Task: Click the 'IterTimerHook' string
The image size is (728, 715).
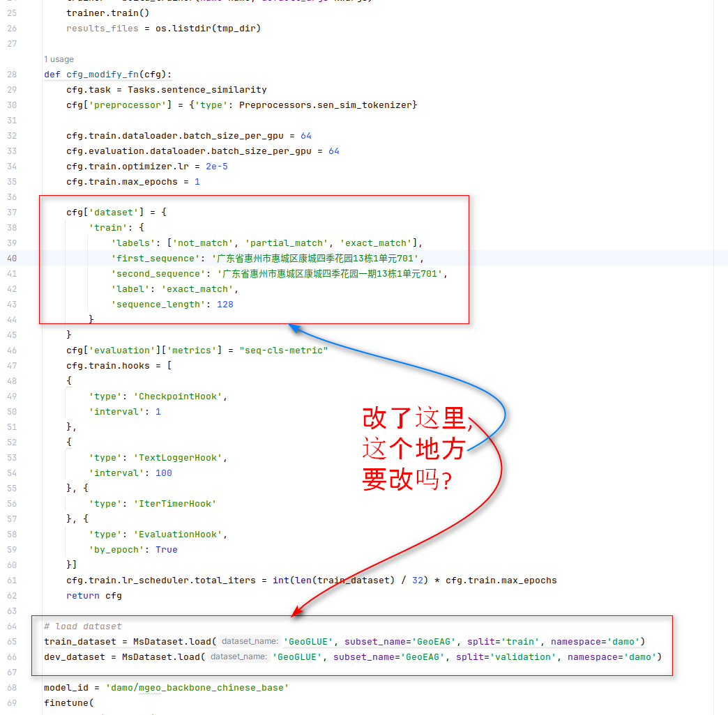Action: (174, 503)
